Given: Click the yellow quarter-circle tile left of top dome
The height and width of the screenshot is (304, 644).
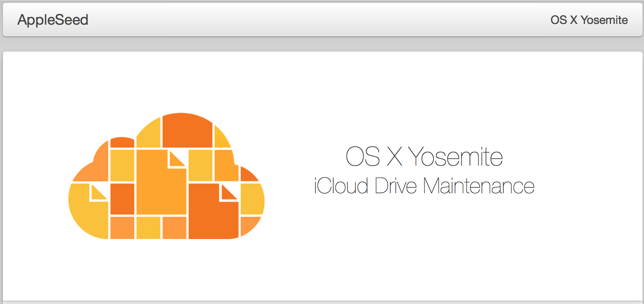Looking at the screenshot, I should [x=150, y=135].
